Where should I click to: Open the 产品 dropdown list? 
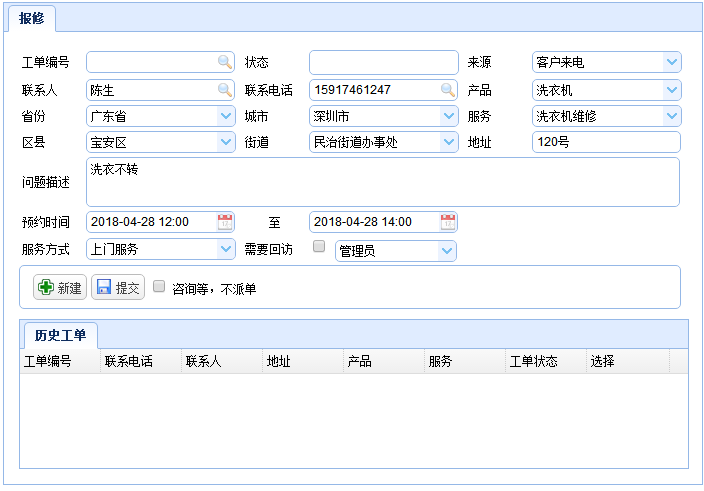[x=671, y=90]
